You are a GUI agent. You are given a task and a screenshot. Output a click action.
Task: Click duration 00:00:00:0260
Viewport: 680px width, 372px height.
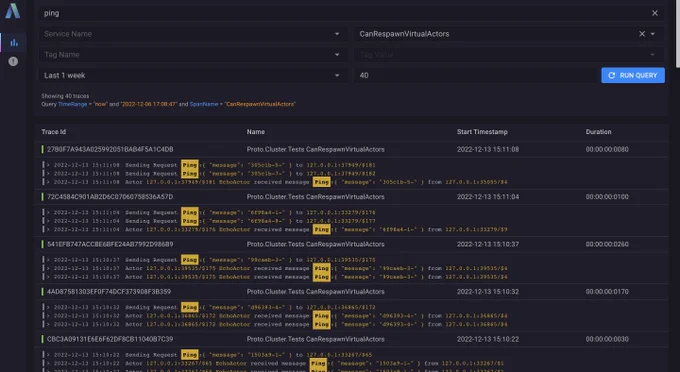tap(607, 244)
